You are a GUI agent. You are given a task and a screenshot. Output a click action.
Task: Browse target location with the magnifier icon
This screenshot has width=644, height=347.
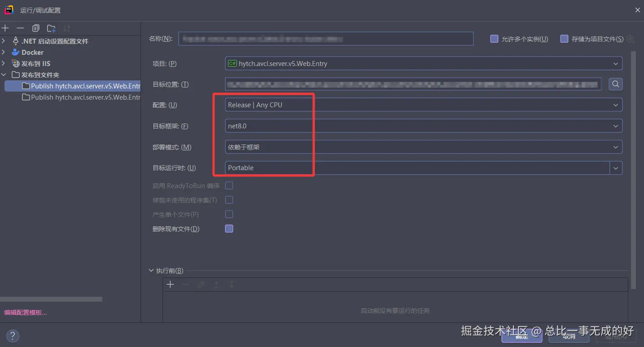click(x=615, y=84)
